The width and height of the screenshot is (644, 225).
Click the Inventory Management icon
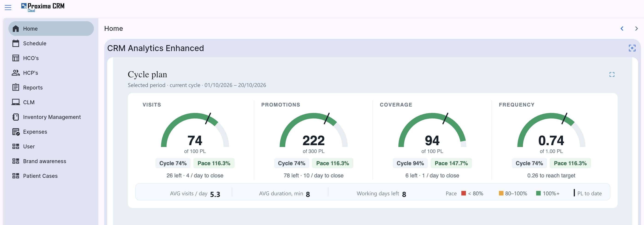click(x=16, y=117)
